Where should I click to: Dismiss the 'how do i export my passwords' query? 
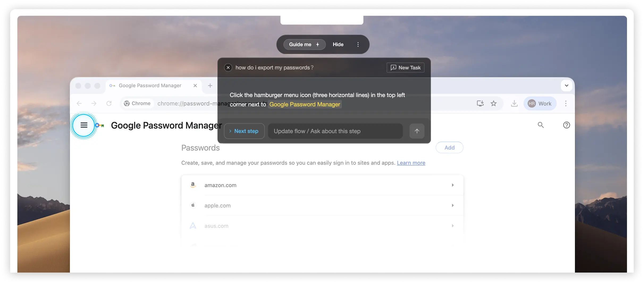click(228, 68)
